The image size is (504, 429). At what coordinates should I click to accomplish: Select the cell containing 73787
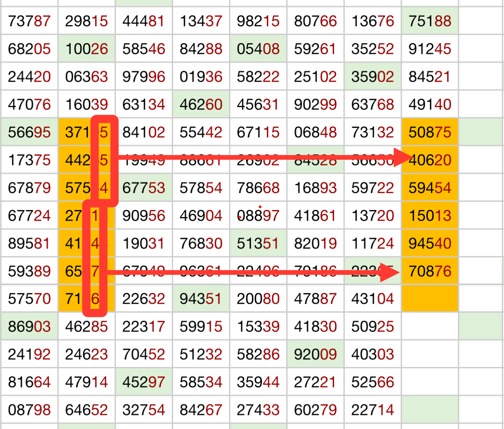[x=29, y=21]
